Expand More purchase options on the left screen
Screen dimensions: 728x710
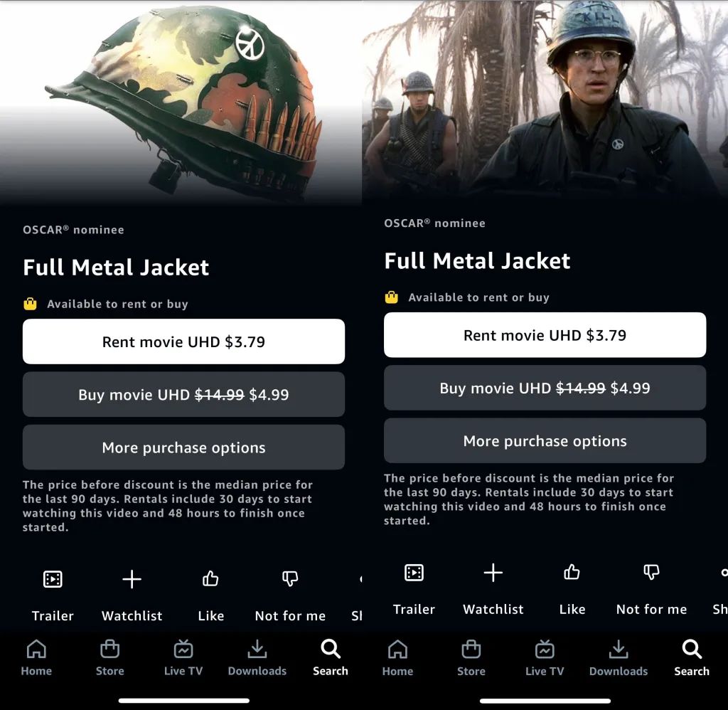tap(183, 447)
